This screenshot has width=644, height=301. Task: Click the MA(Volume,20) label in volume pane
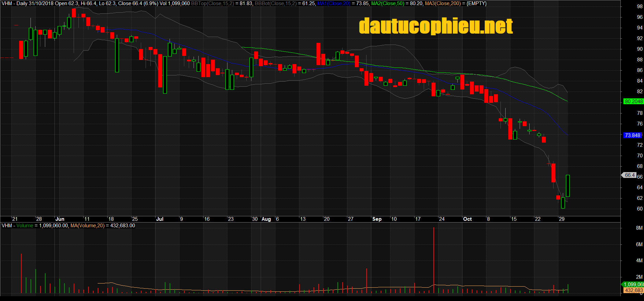[87, 226]
